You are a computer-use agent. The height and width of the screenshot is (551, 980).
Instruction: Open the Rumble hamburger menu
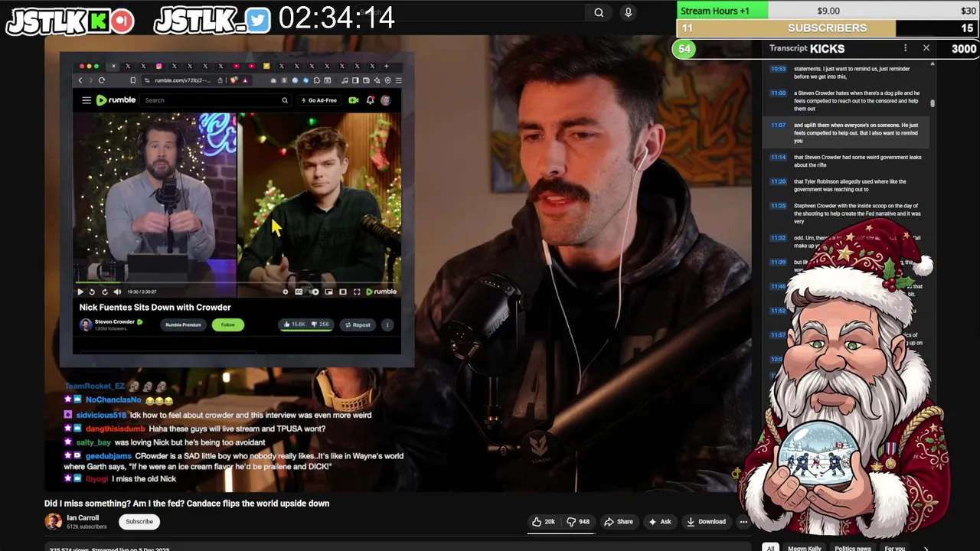click(x=87, y=100)
